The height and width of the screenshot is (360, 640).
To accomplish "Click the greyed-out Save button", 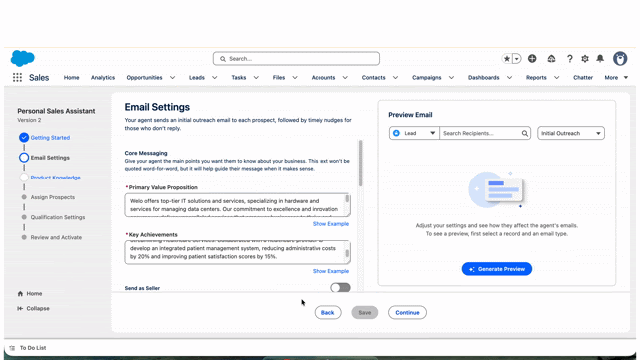I will coord(364,313).
